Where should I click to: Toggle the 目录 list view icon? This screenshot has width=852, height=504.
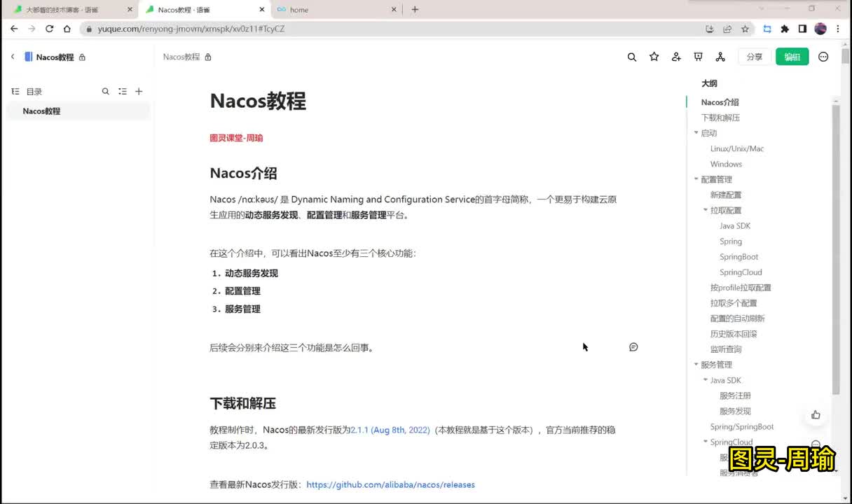coord(123,92)
